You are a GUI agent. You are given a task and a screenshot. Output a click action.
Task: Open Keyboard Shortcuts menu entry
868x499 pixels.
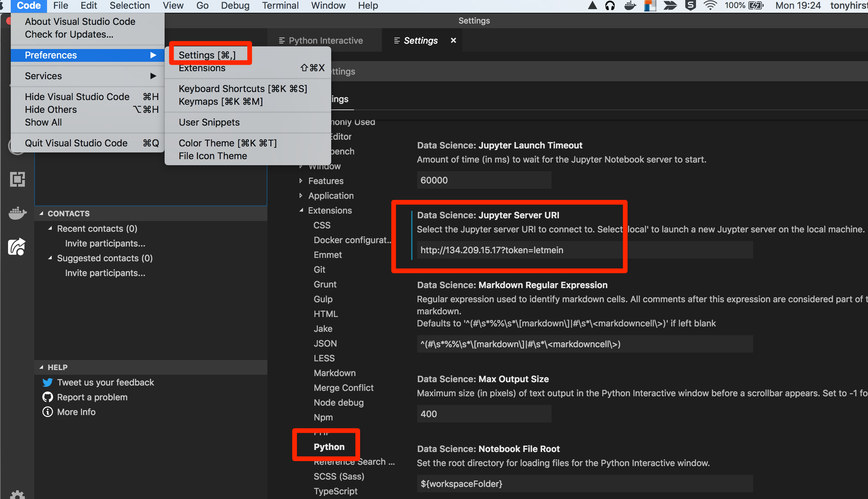click(248, 88)
